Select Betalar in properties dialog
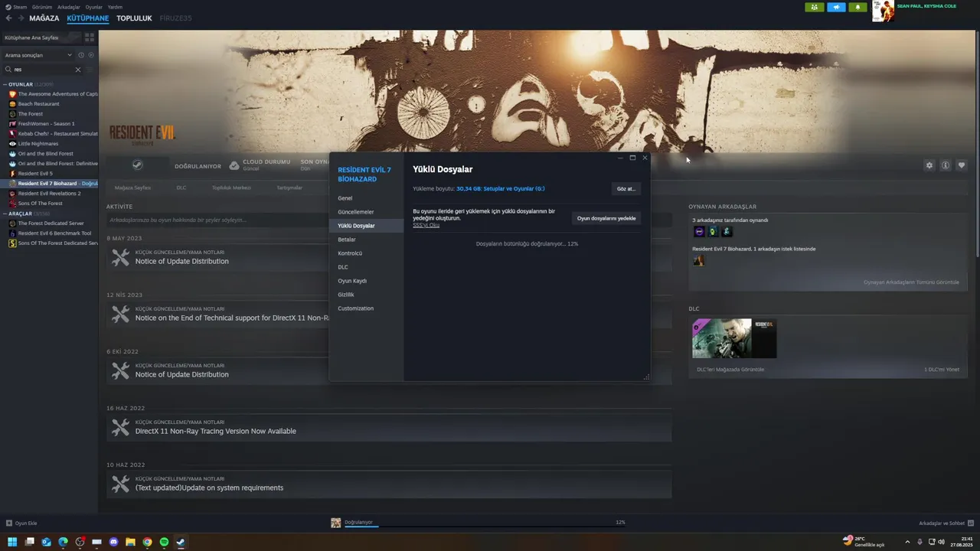The image size is (980, 551). tap(366, 240)
